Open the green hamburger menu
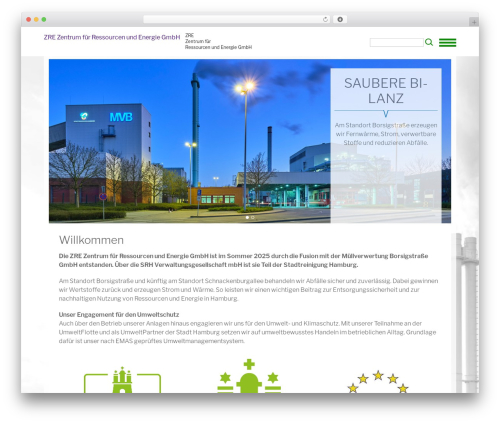The height and width of the screenshot is (423, 500). (447, 43)
